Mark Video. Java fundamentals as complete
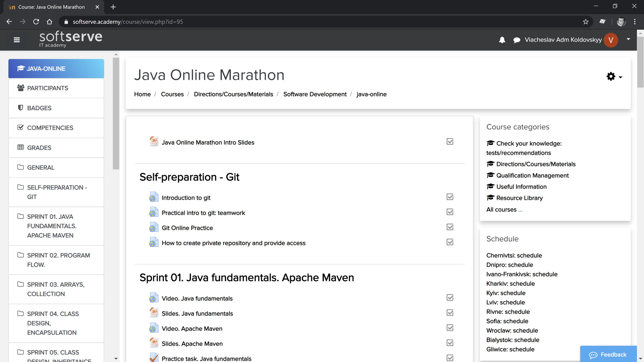This screenshot has height=362, width=644. (450, 298)
